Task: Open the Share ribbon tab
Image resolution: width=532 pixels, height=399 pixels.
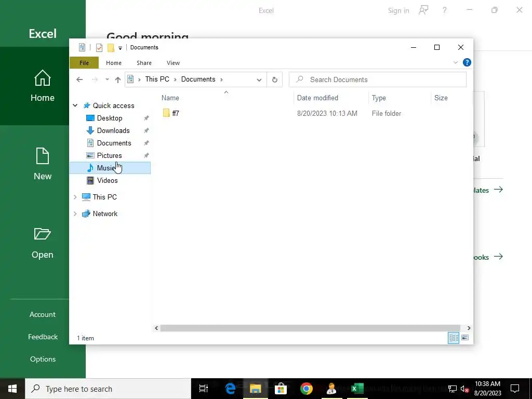Action: pos(144,63)
